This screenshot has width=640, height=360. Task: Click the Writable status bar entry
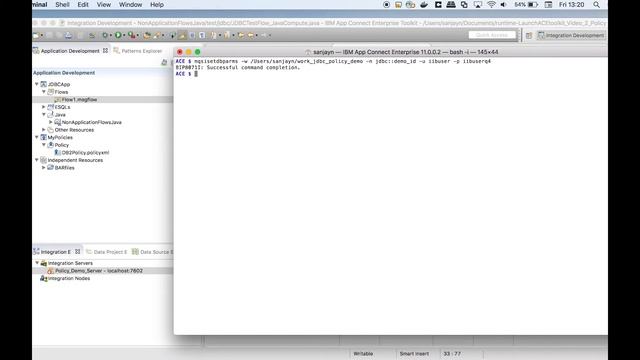(x=363, y=353)
